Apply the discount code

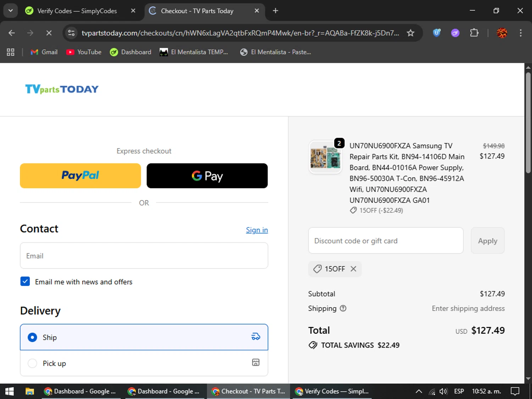point(488,240)
